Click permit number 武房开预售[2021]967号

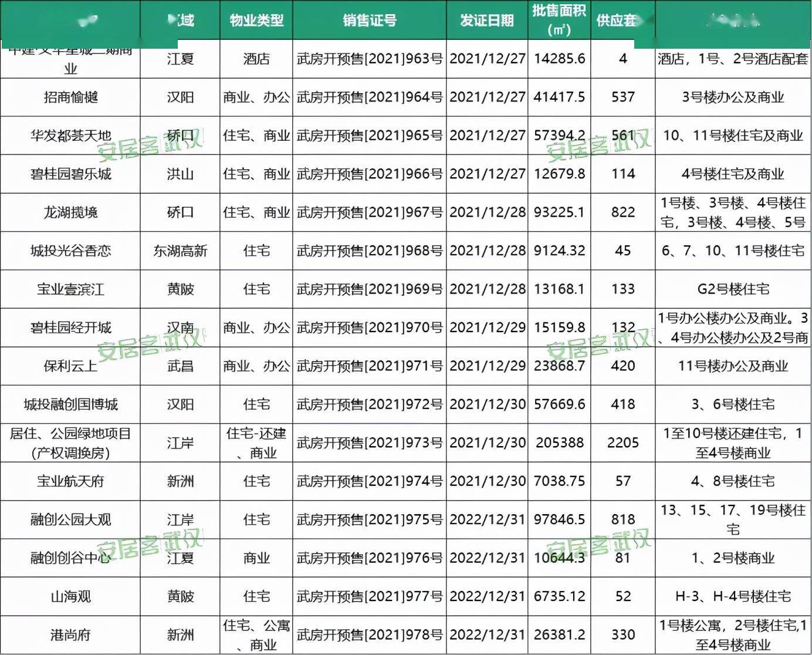click(370, 212)
